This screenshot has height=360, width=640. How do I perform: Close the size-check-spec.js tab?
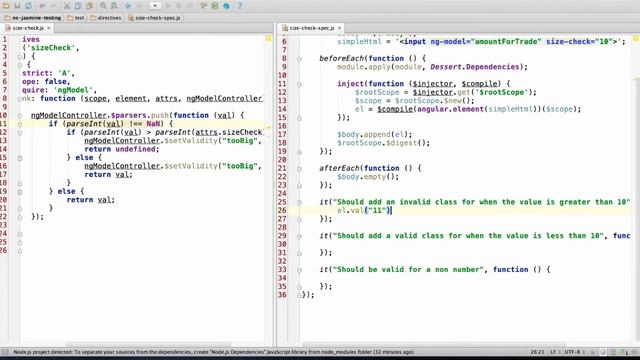point(339,28)
